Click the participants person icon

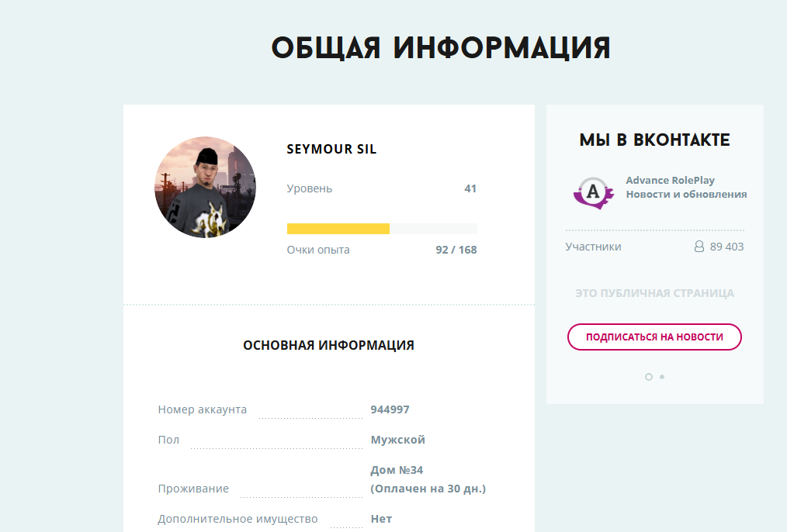pyautogui.click(x=699, y=246)
